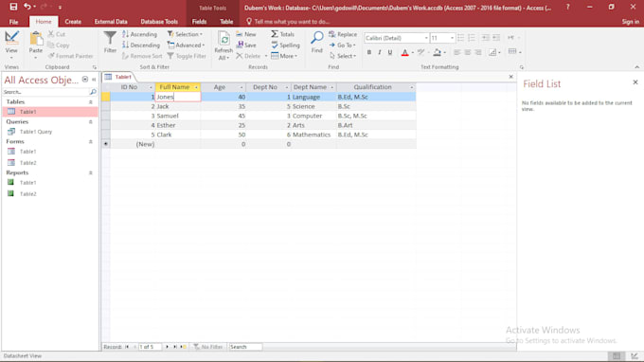Click the Delete record command
The height and width of the screenshot is (362, 644).
pos(249,56)
